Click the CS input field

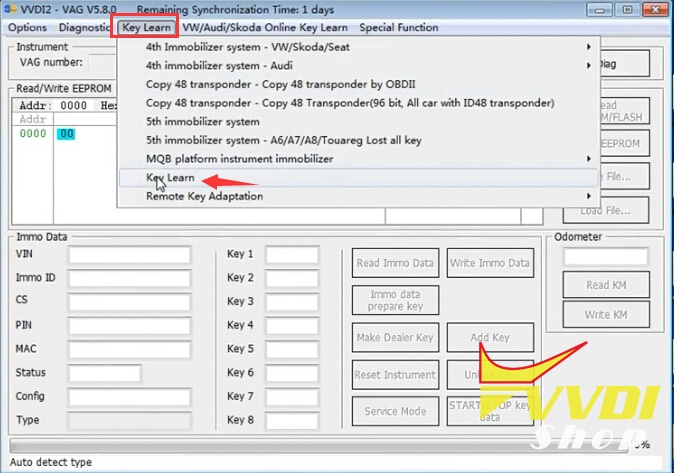[129, 302]
